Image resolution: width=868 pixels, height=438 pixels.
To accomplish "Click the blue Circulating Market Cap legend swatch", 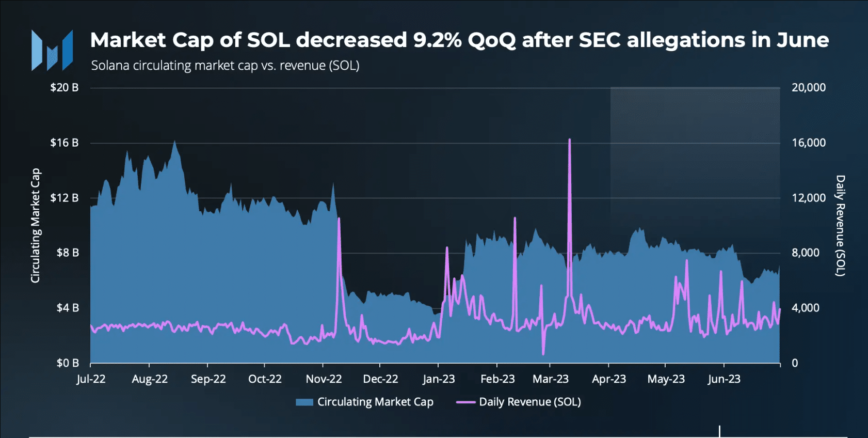I will point(304,402).
